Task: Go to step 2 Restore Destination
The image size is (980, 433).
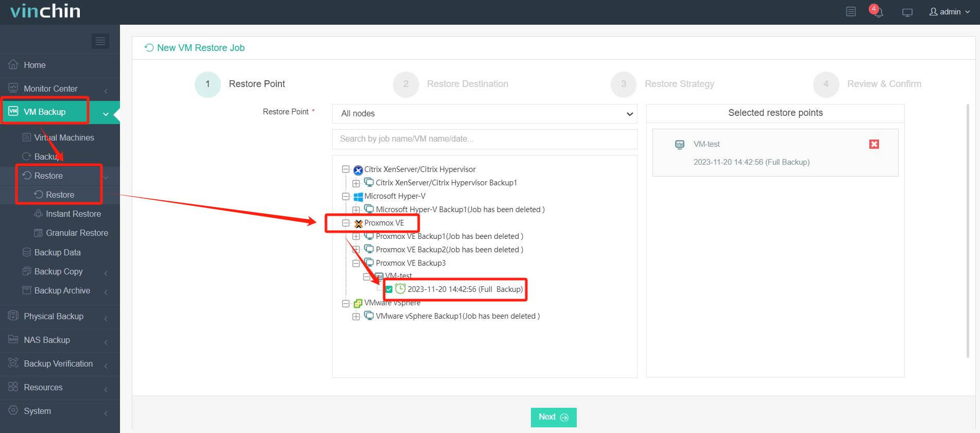Action: (x=451, y=84)
